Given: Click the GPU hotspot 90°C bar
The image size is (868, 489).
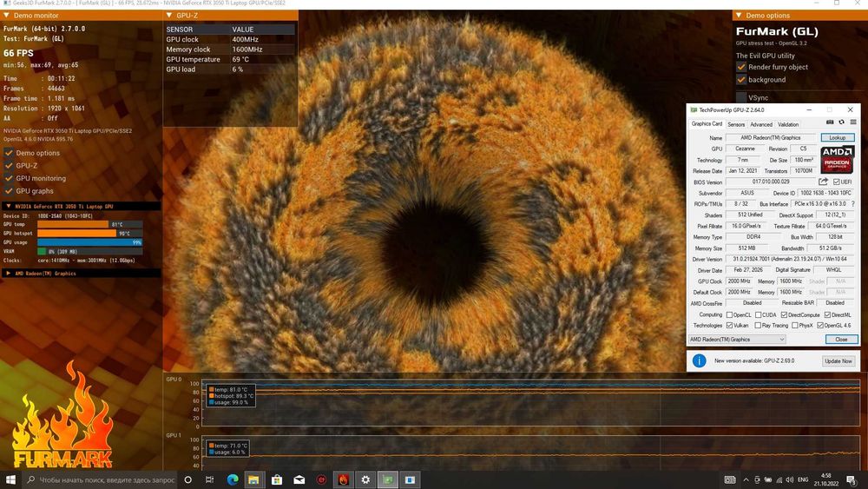Looking at the screenshot, I should pos(89,233).
